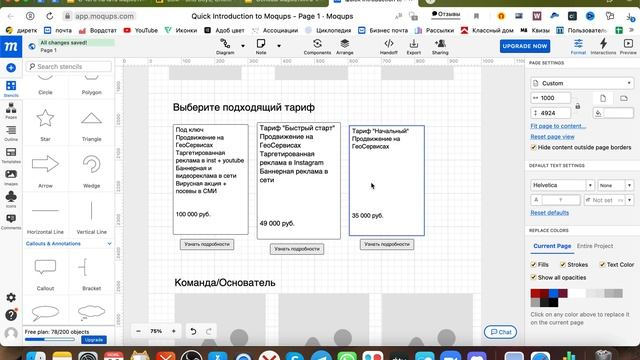
Task: Edit the page height field 4924
Action: [550, 113]
